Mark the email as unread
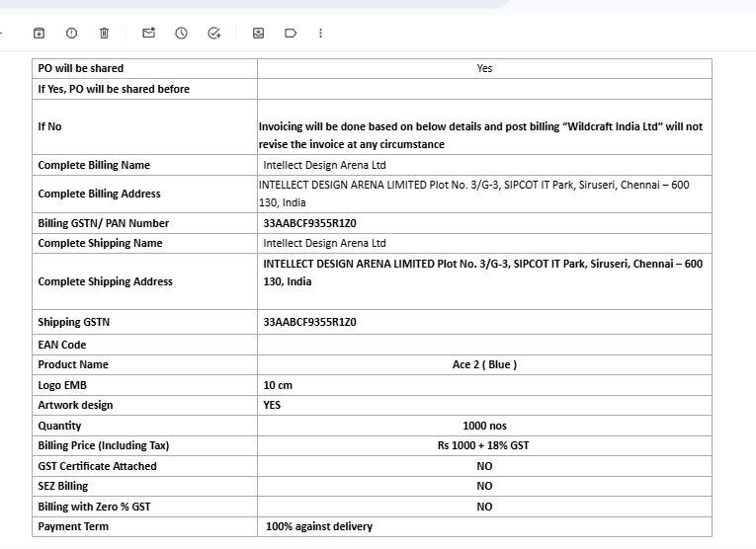The width and height of the screenshot is (756, 549). pyautogui.click(x=148, y=33)
